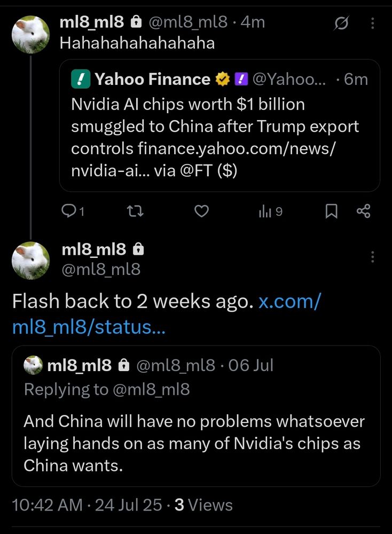Open the @ml8_ml8 handle under main tweet name
This screenshot has height=534, width=392.
point(101,269)
